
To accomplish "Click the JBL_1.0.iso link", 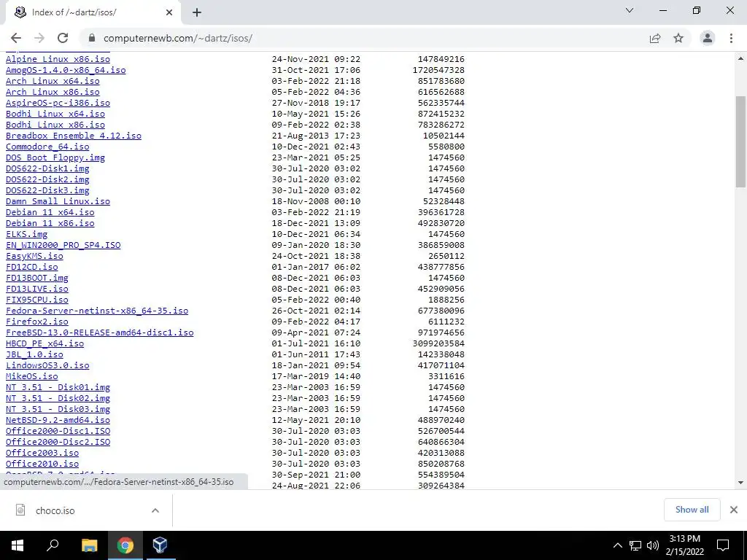I will point(34,355).
